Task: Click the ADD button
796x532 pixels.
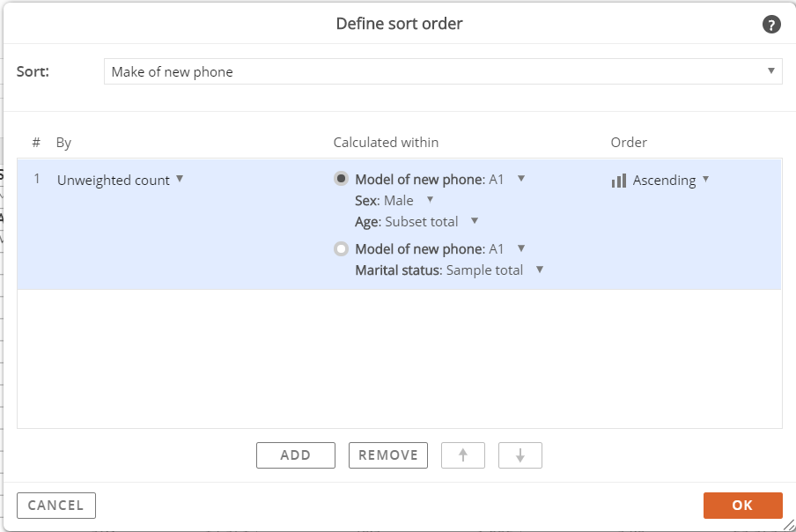Action: click(x=296, y=455)
